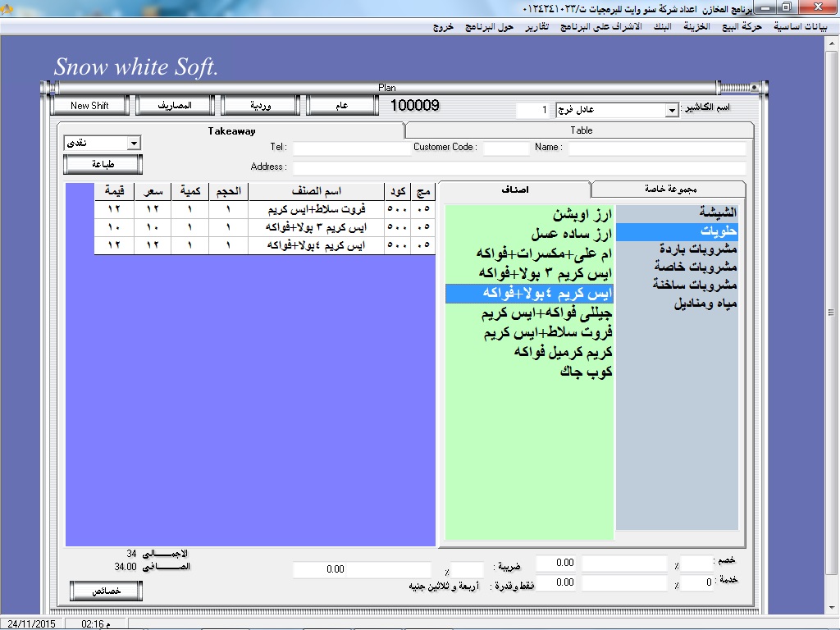Switch to the Table tab

pyautogui.click(x=581, y=130)
